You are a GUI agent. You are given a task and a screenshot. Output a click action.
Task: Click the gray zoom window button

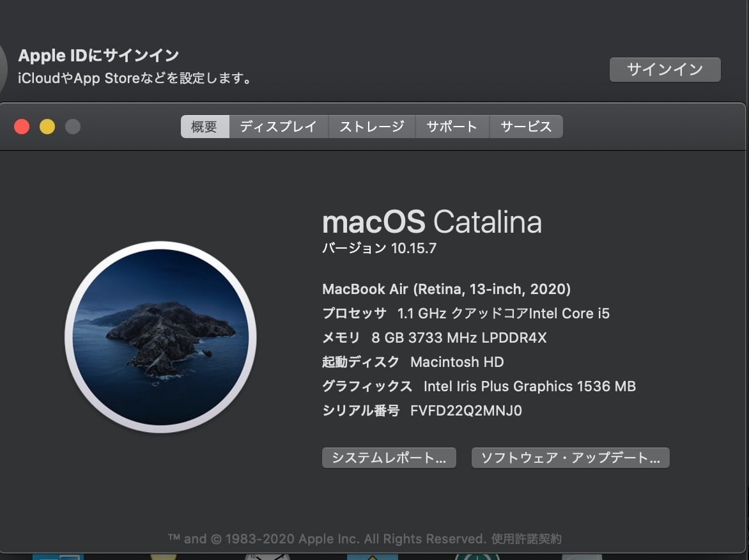click(x=73, y=127)
